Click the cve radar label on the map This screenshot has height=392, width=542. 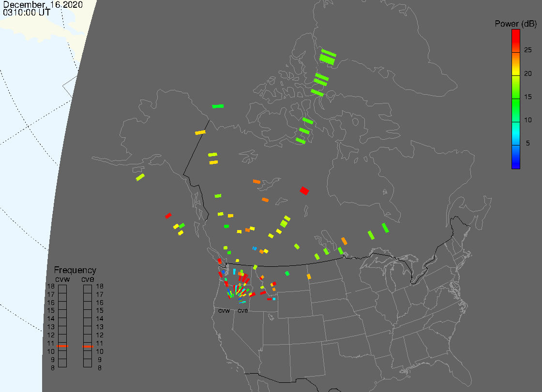242,311
